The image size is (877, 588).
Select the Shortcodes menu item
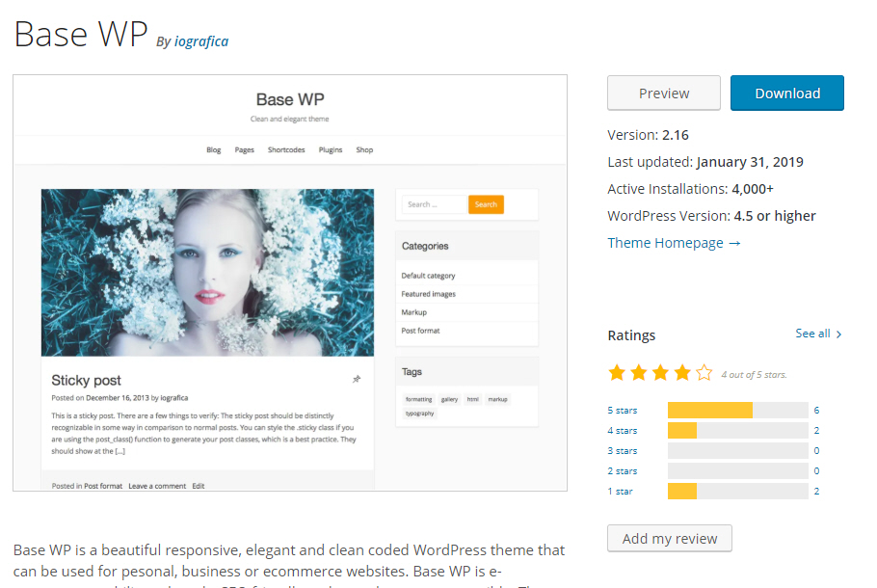click(286, 150)
